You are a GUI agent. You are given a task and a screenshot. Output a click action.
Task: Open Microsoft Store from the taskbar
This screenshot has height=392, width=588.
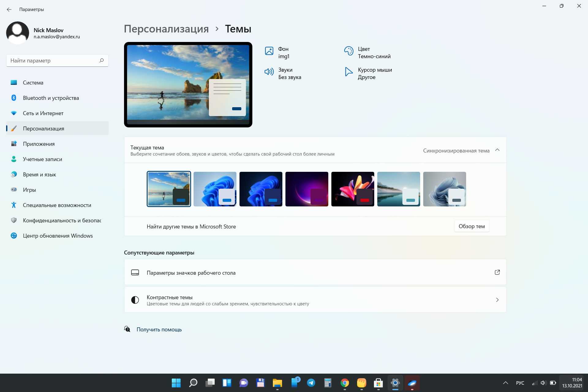[x=378, y=383]
